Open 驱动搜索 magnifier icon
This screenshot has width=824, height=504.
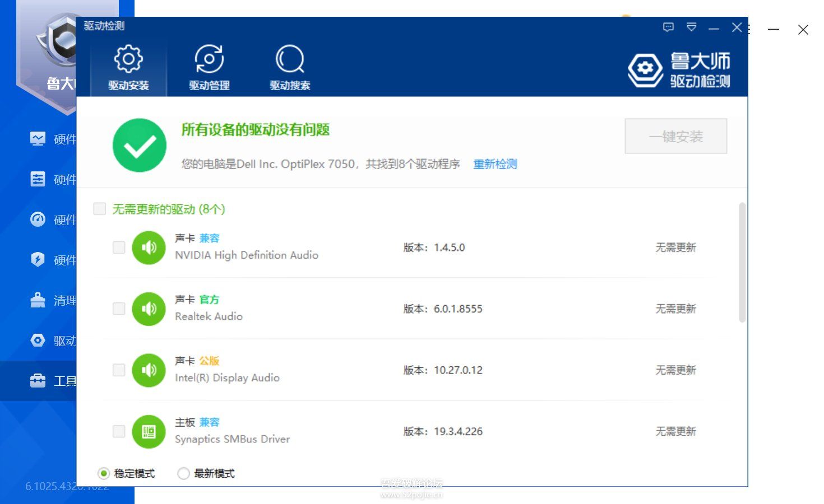pyautogui.click(x=289, y=58)
